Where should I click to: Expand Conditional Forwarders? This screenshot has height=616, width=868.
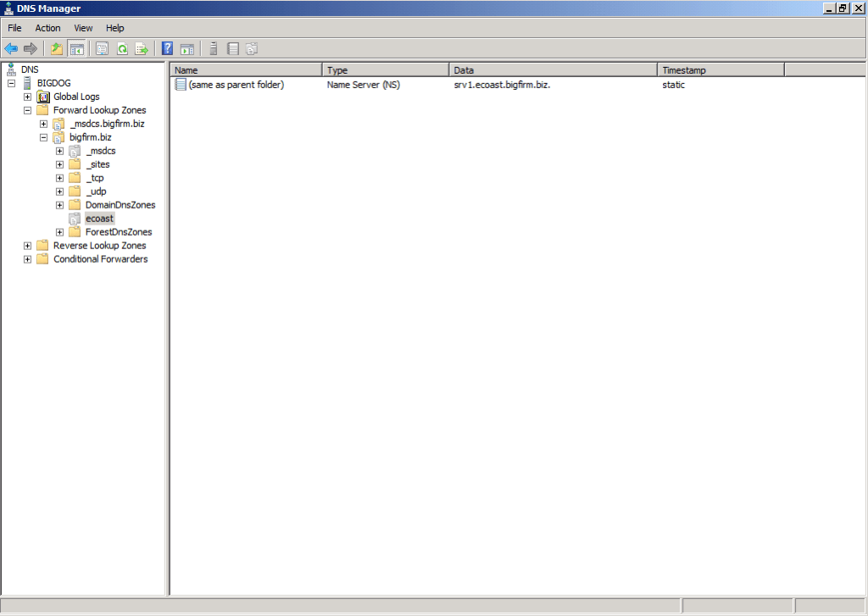pyautogui.click(x=27, y=259)
